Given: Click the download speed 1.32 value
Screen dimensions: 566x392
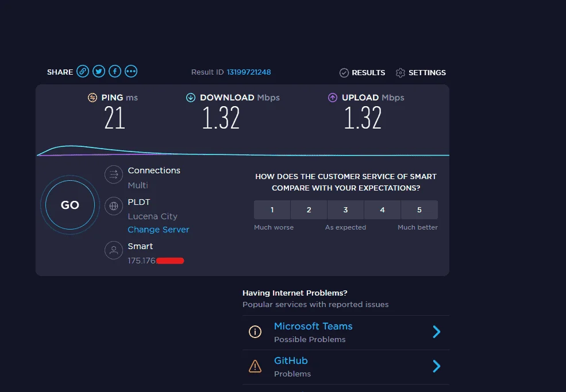Looking at the screenshot, I should point(221,118).
